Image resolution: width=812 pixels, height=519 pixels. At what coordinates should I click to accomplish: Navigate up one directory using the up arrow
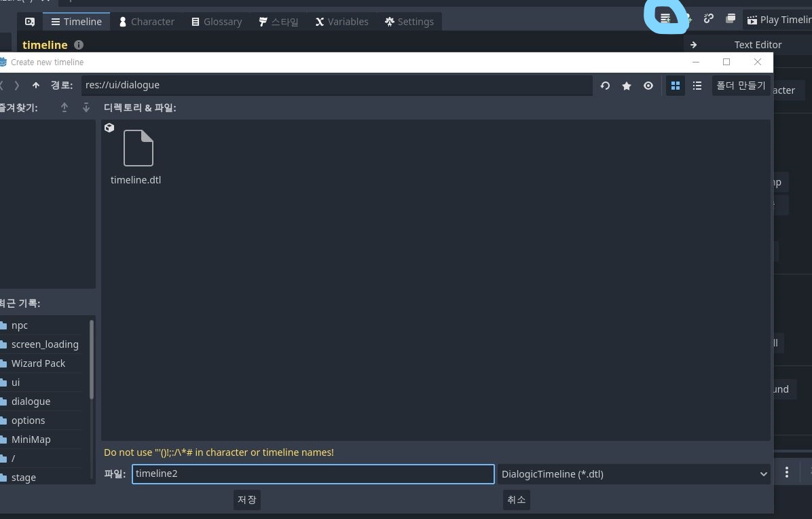35,85
